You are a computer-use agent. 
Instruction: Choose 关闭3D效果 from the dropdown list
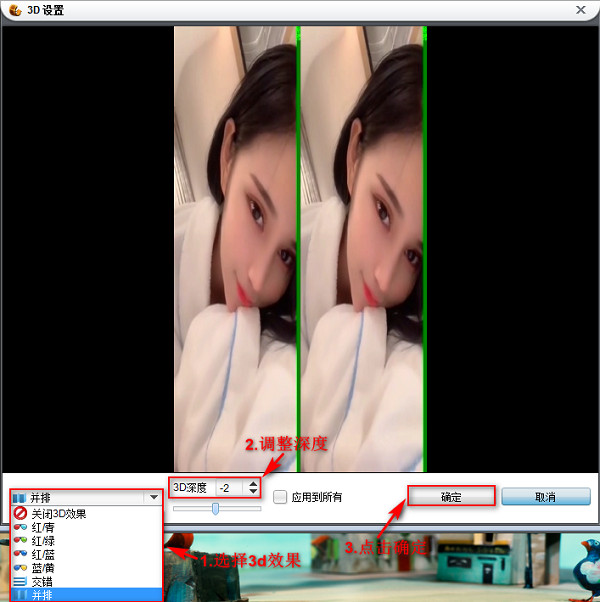[x=87, y=513]
